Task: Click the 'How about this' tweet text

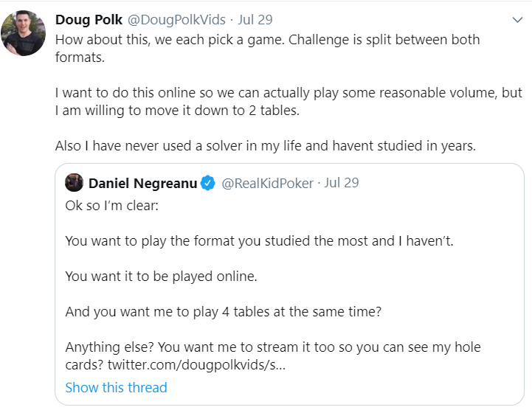Action: 267,49
